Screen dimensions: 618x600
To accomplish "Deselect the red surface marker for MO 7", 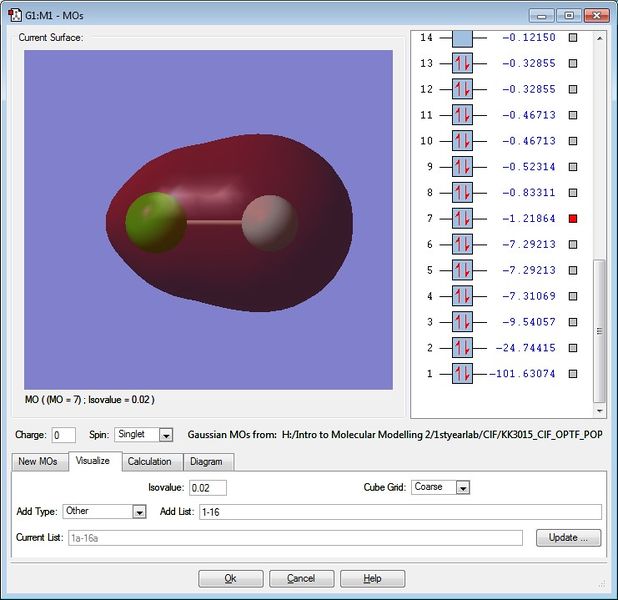I will (x=573, y=218).
